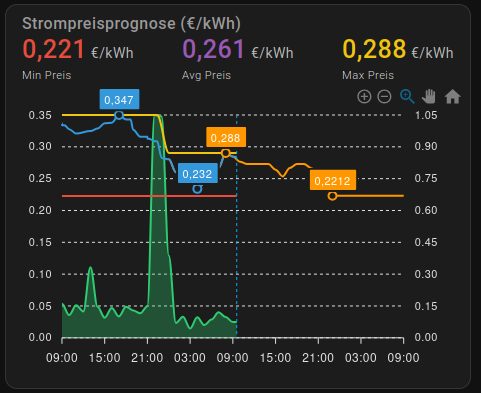Click the Max Preis label

point(368,75)
